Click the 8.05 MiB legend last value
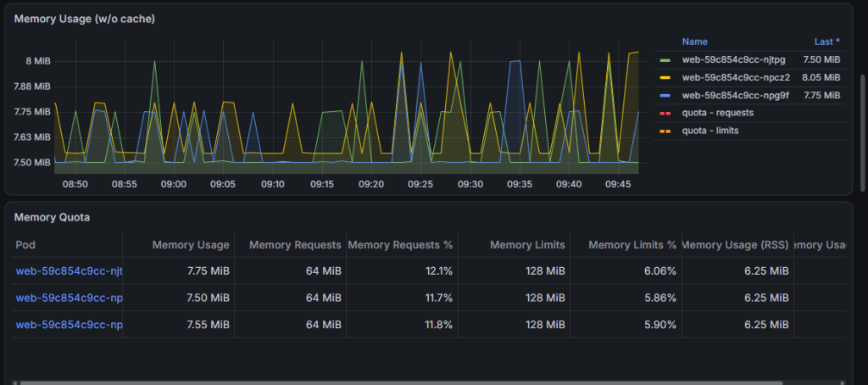Viewport: 868px width, 385px height. click(x=821, y=77)
